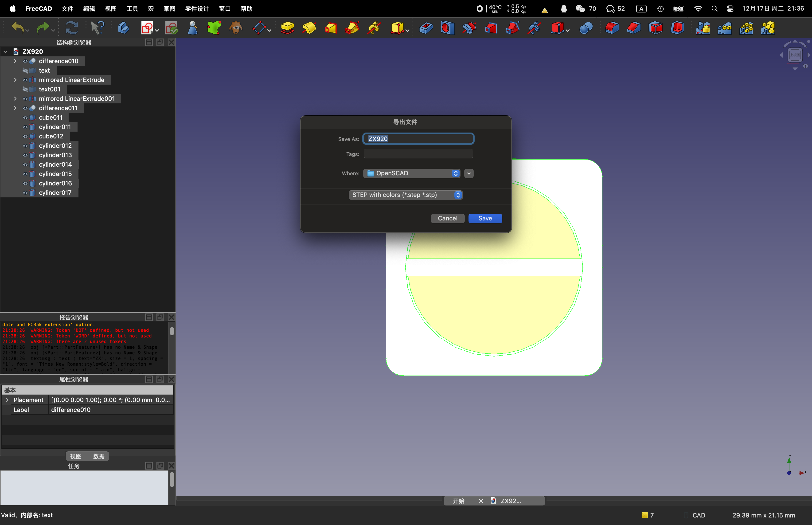Open the 草图 menu
The image size is (812, 525).
(x=169, y=8)
